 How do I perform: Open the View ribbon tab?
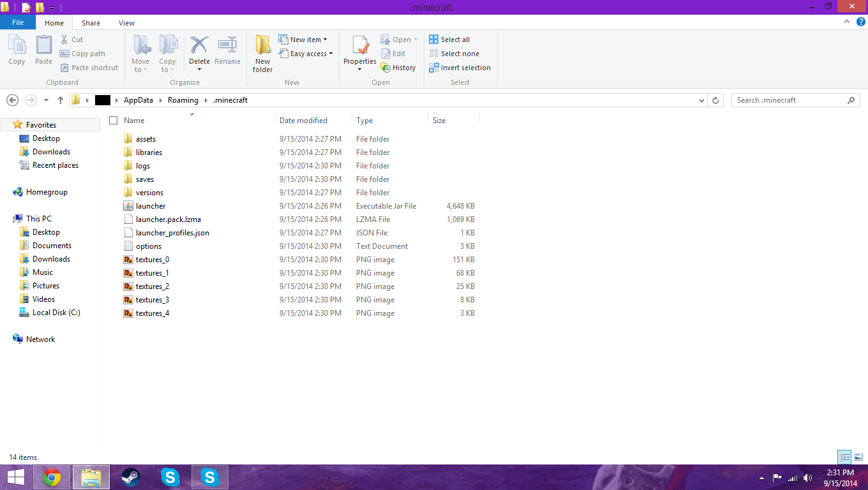126,23
